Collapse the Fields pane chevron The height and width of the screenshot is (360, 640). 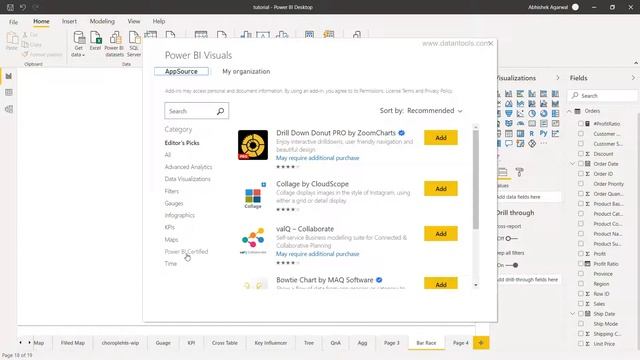[x=633, y=78]
